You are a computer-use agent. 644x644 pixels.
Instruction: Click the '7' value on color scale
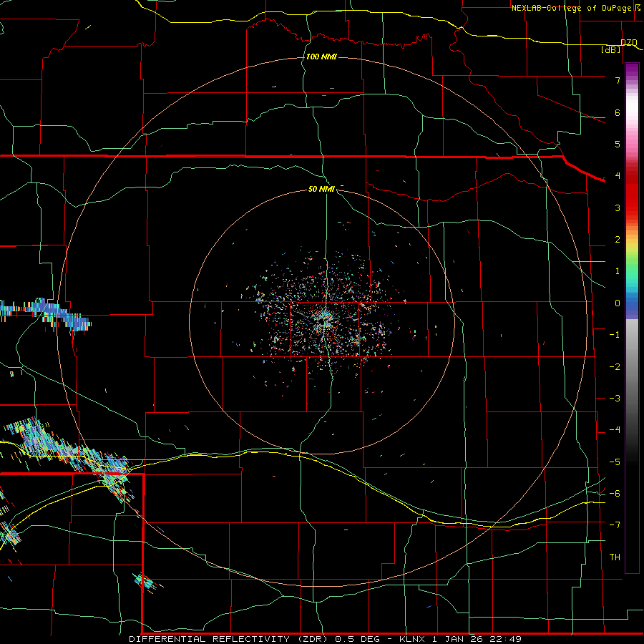click(618, 80)
